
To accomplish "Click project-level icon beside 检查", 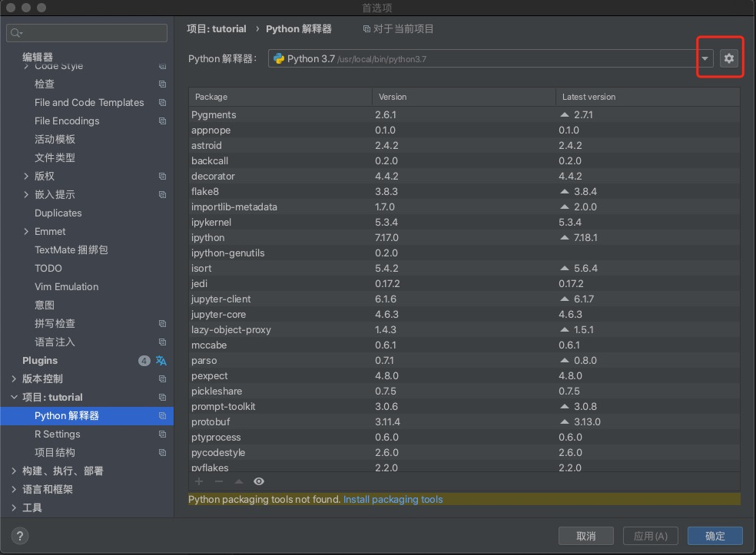I will tap(162, 84).
